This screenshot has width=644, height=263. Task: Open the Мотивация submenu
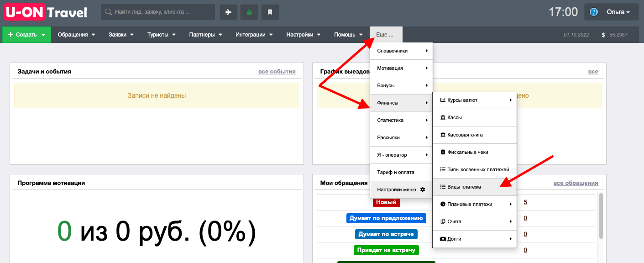click(401, 68)
